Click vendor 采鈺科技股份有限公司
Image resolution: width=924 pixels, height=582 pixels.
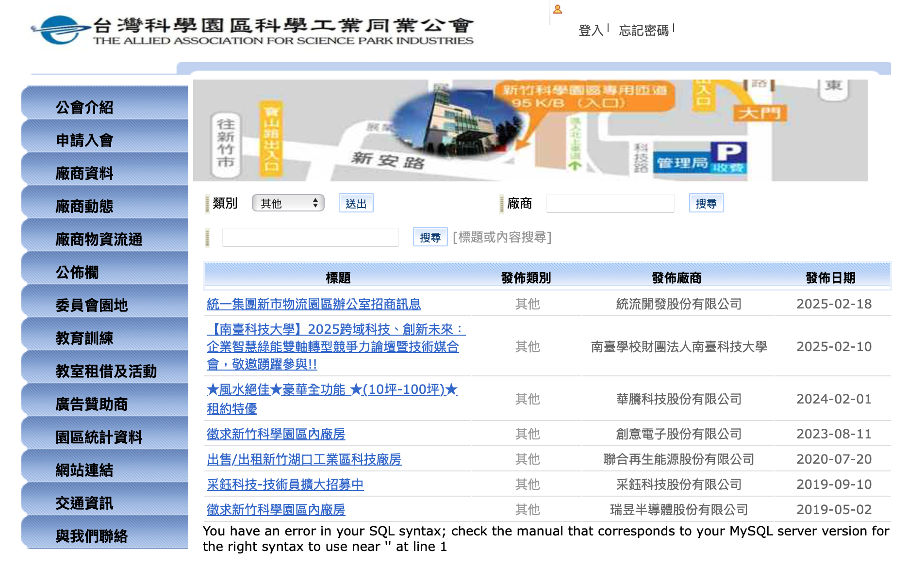(x=679, y=485)
